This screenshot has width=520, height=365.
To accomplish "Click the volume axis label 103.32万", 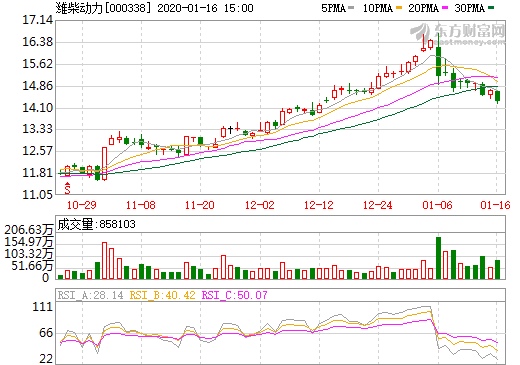I will point(28,254).
